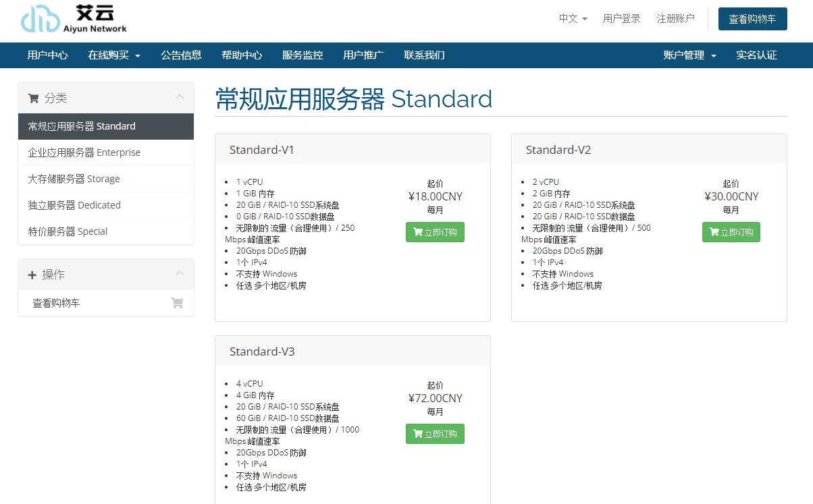Click the 4 GiB 内存 spec line
The image size is (813, 504).
pyautogui.click(x=255, y=395)
